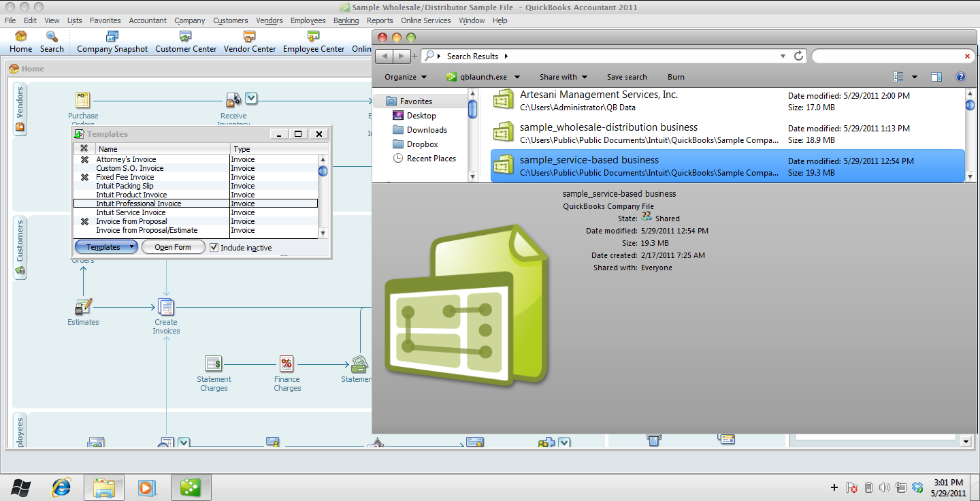Open the Vendor Center

(x=250, y=42)
